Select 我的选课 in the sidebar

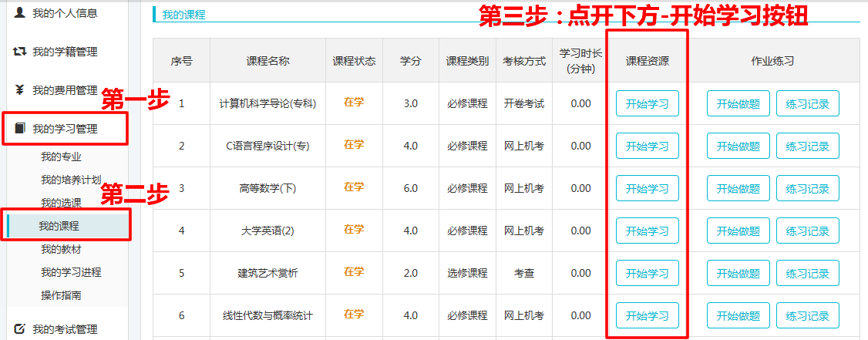[61, 203]
